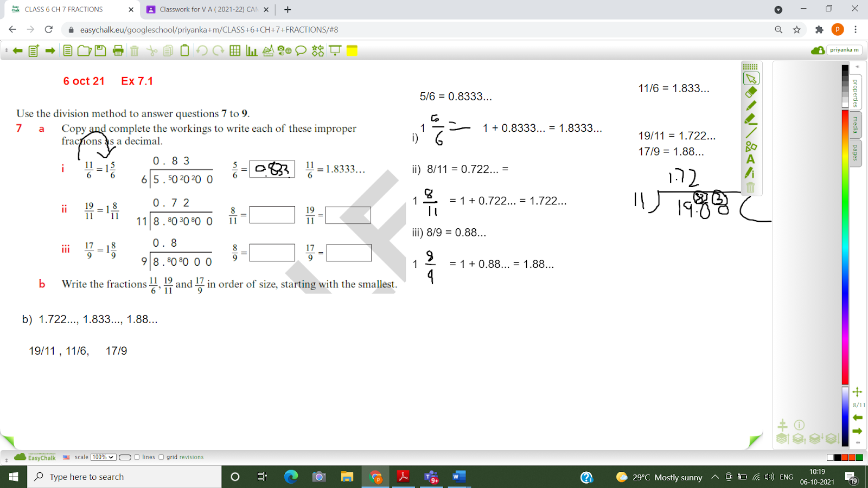The image size is (868, 488).
Task: Toggle the grid checkbox
Action: click(161, 457)
